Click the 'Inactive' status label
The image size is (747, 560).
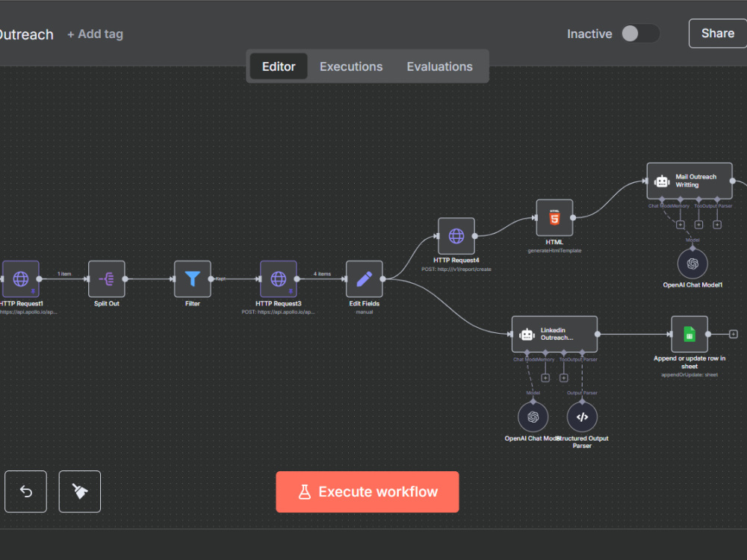click(x=589, y=34)
